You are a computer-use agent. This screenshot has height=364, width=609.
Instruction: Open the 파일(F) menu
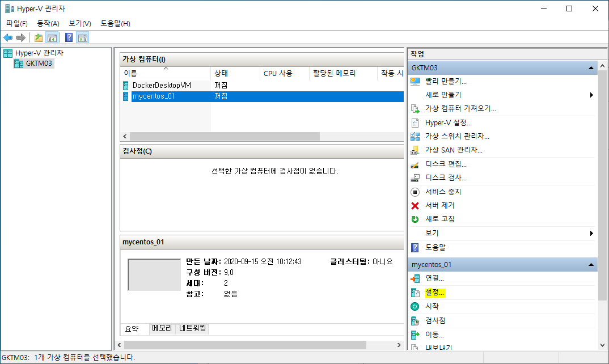[16, 24]
